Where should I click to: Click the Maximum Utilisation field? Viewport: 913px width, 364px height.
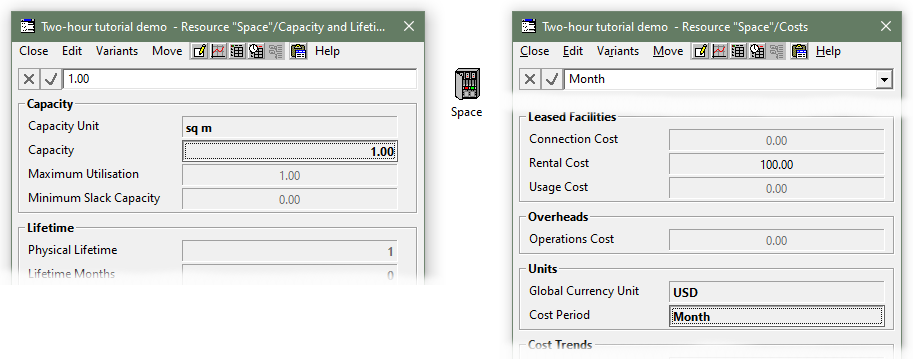click(290, 175)
